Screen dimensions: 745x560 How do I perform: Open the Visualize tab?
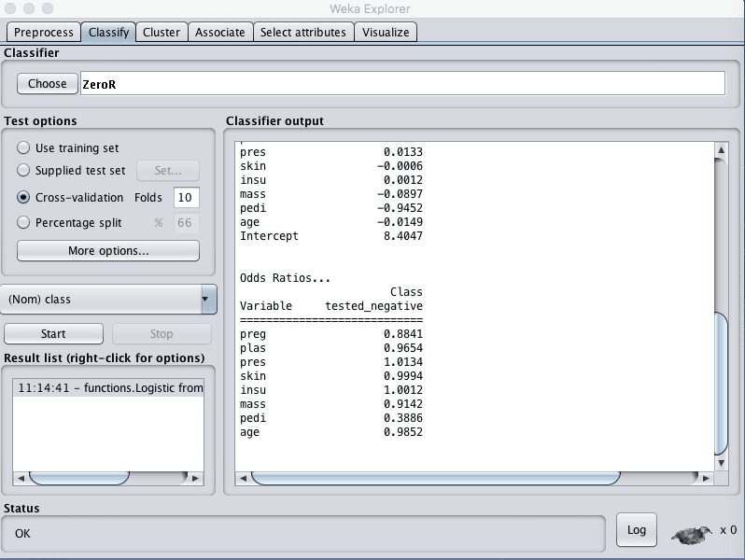click(386, 33)
